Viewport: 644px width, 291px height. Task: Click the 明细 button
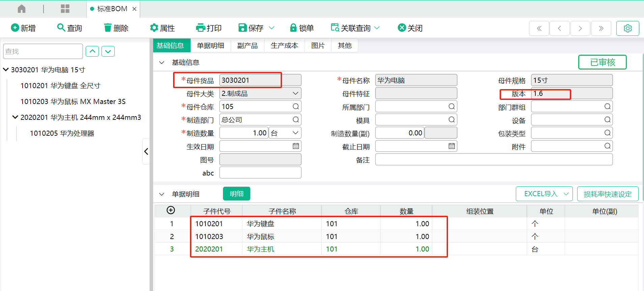[236, 194]
